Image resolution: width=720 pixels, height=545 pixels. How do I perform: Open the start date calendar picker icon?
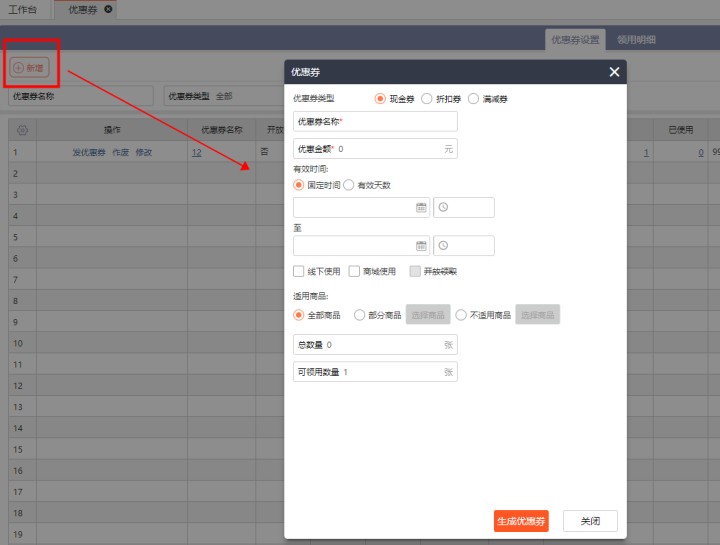tap(421, 207)
